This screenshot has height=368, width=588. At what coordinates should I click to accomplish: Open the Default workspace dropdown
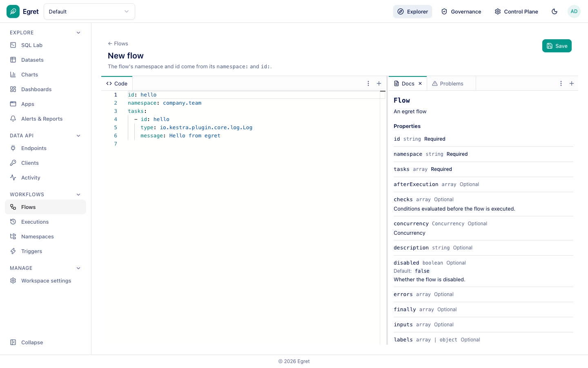click(89, 11)
